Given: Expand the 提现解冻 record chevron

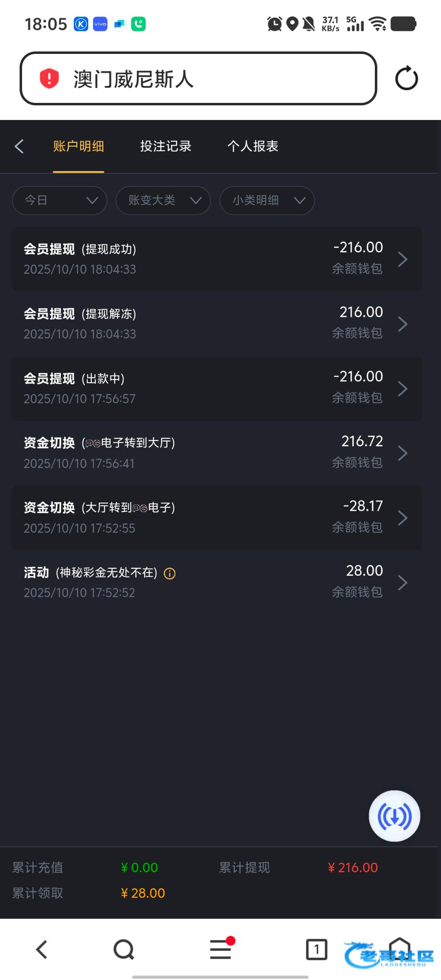Looking at the screenshot, I should pyautogui.click(x=403, y=324).
